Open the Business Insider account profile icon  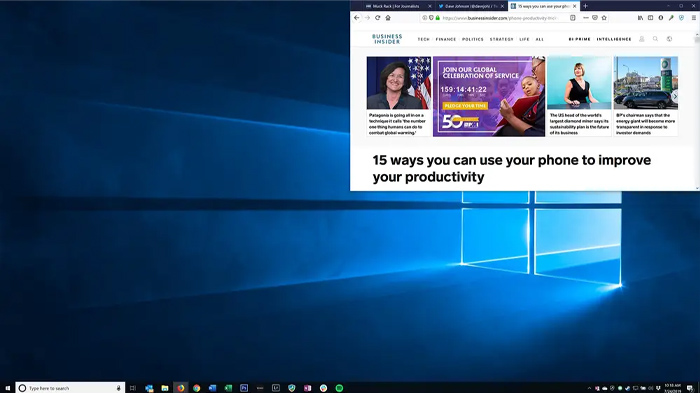coord(642,39)
